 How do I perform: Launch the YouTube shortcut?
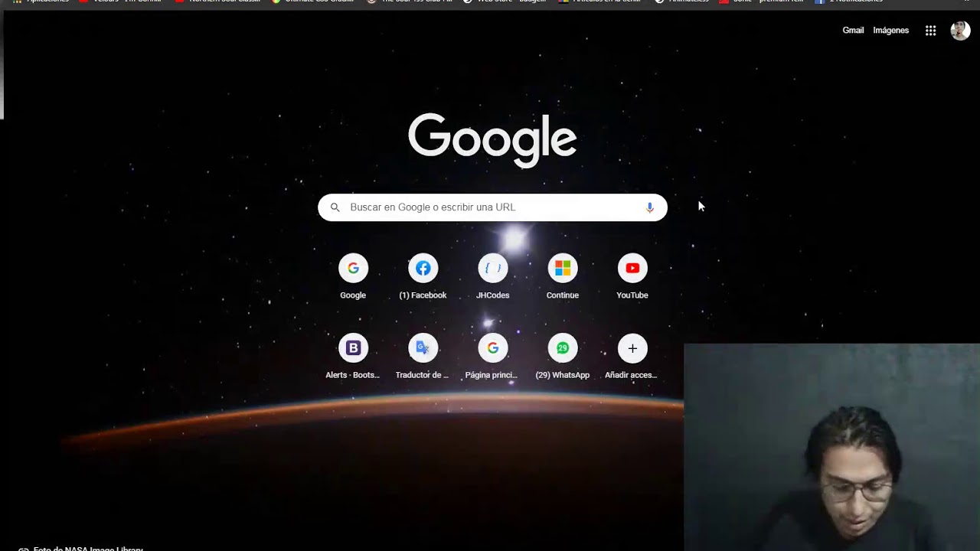point(632,269)
